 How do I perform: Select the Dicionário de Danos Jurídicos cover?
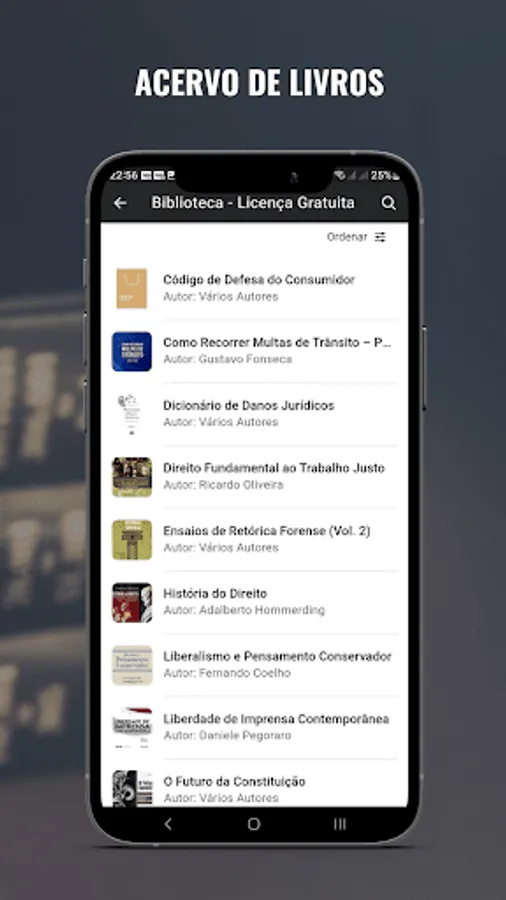(x=130, y=414)
